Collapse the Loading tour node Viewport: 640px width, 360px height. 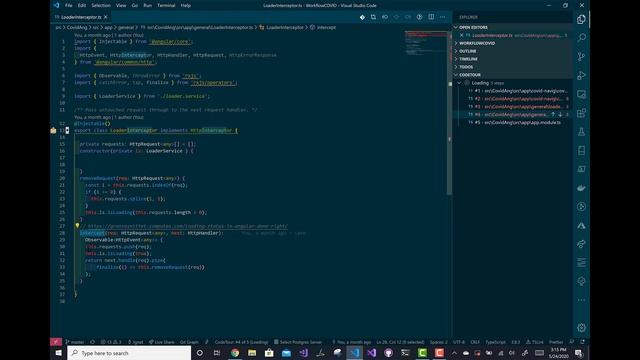click(459, 83)
